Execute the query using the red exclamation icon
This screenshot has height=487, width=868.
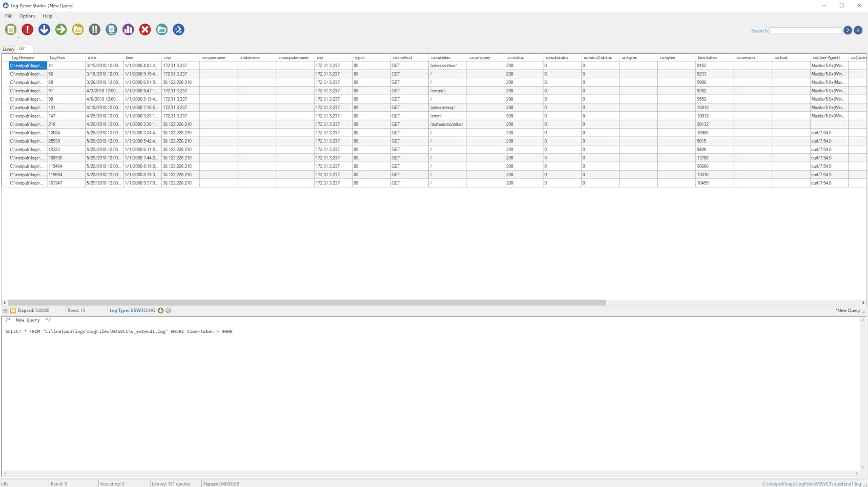28,30
